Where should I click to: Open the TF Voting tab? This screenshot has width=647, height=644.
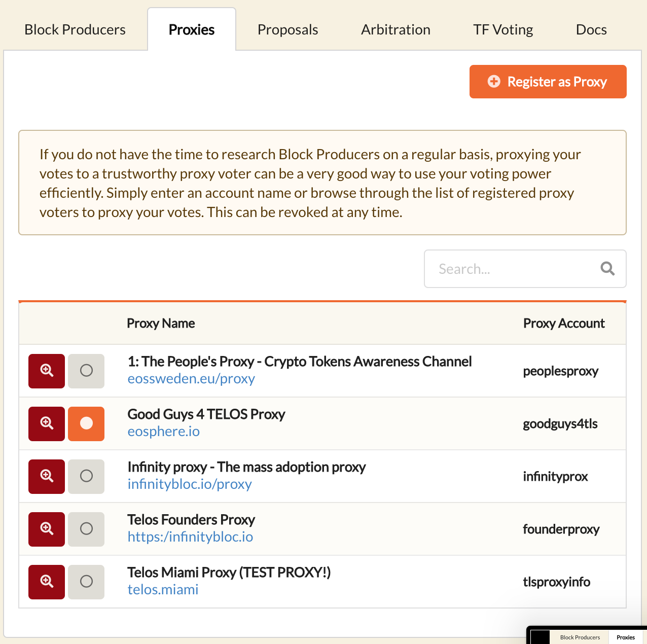pos(503,30)
